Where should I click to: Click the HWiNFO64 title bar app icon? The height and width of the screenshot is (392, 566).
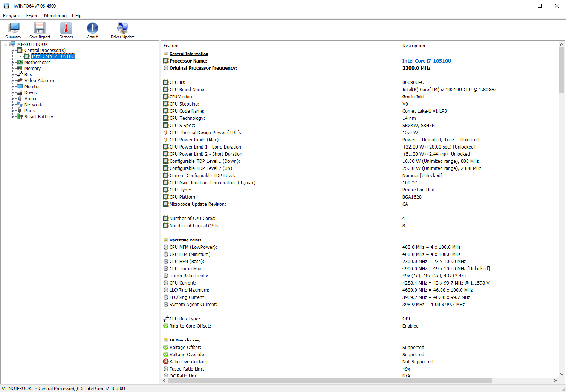pos(6,6)
